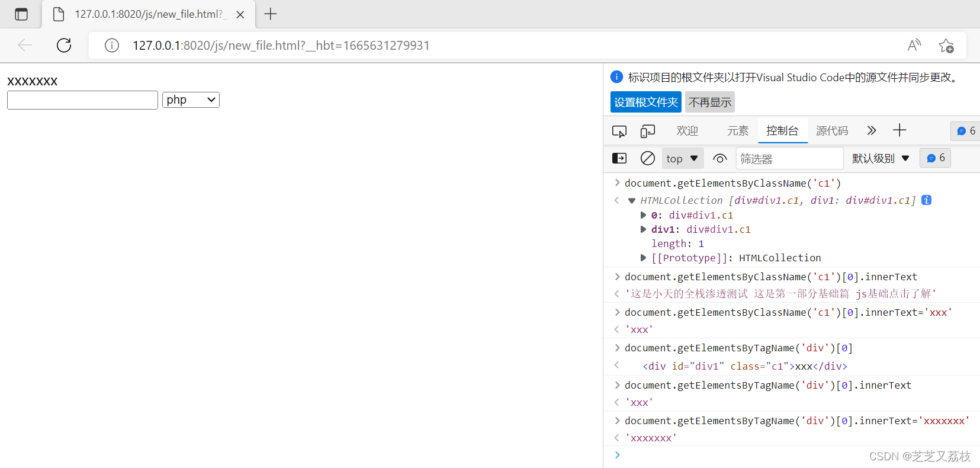
Task: View site information icon
Action: pos(112,46)
